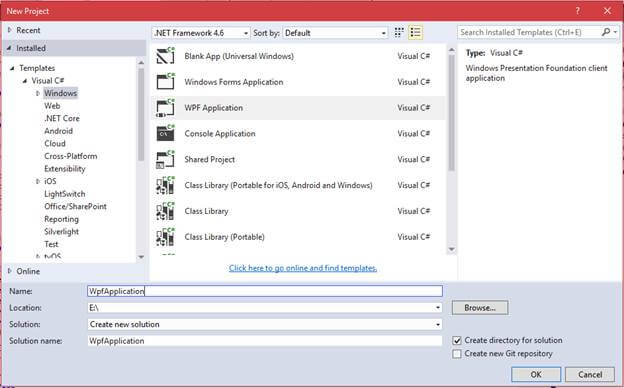Screen dimensions: 624x388
Task: Expand the Windows tree node arrow
Action: tap(38, 93)
